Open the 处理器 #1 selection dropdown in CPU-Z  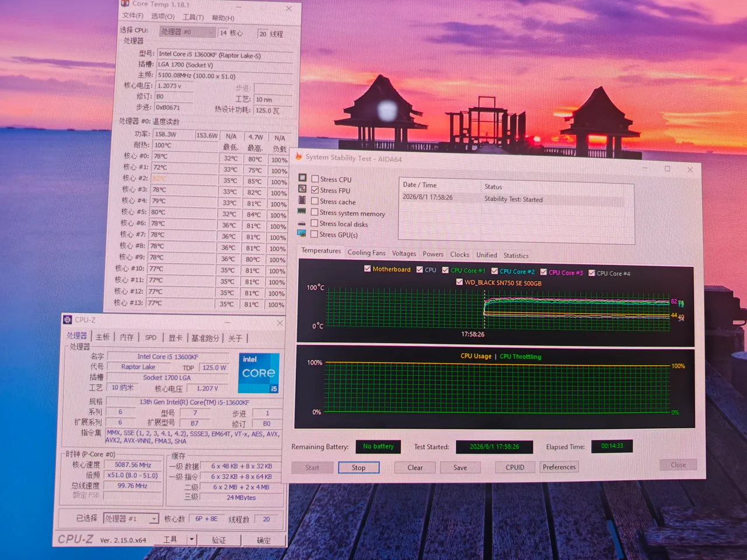pyautogui.click(x=131, y=519)
